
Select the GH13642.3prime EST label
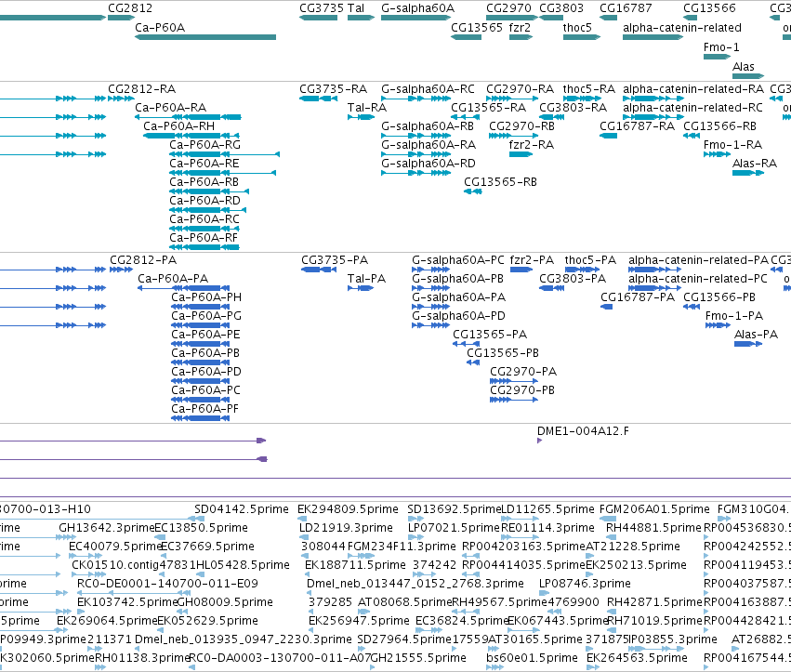[x=107, y=528]
